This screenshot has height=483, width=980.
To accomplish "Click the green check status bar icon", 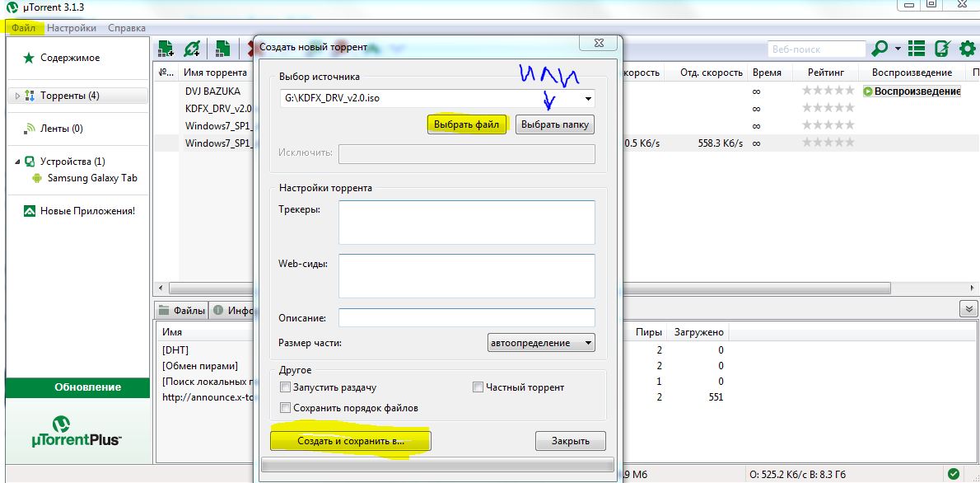I will 953,474.
